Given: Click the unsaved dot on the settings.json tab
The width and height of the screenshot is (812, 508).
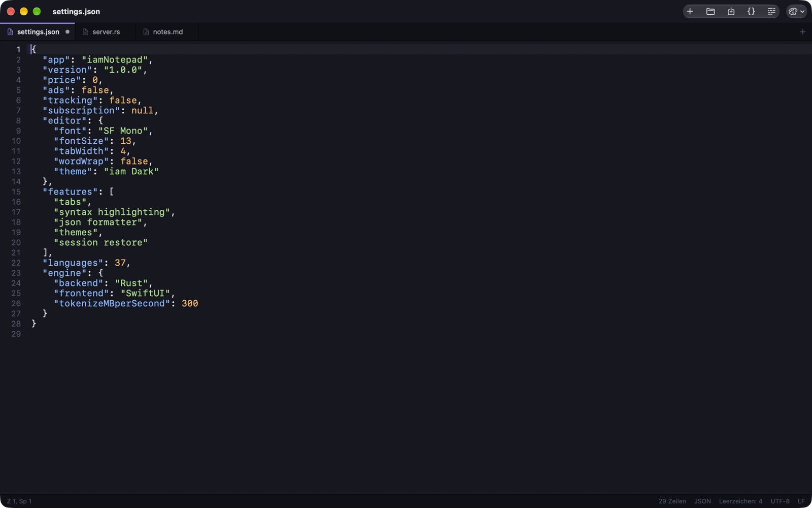Looking at the screenshot, I should tap(67, 31).
